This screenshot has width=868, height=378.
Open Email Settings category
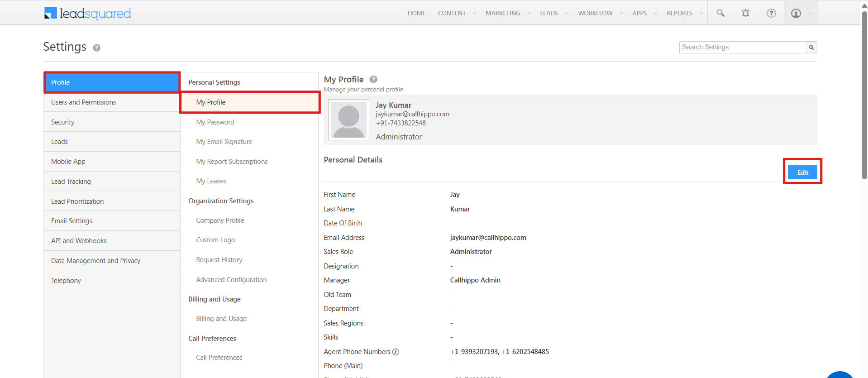pyautogui.click(x=112, y=221)
